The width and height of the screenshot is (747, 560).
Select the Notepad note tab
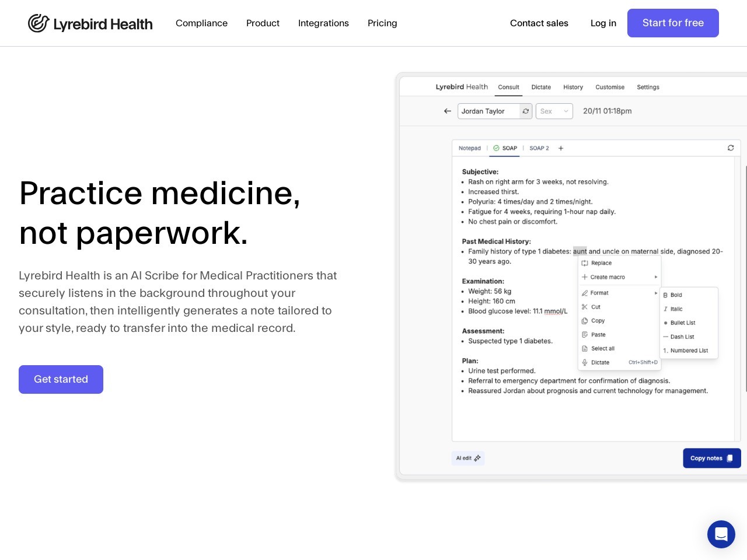[x=470, y=148]
